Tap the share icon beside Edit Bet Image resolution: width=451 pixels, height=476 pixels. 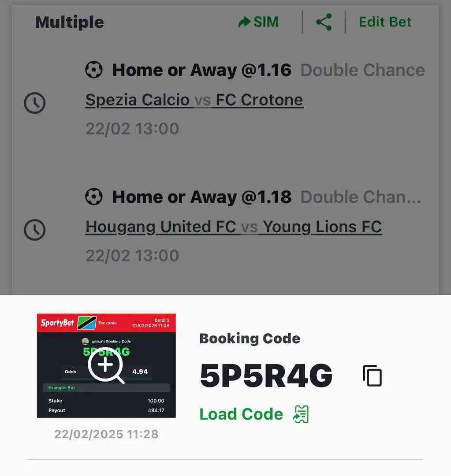[324, 22]
